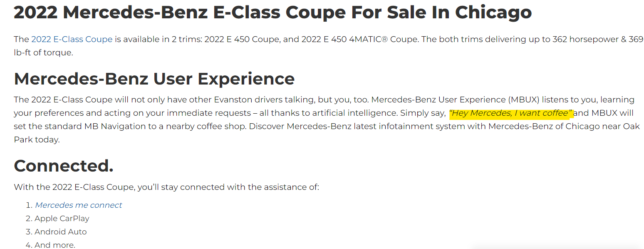Image resolution: width=644 pixels, height=249 pixels.
Task: Click the And more. list item
Action: [54, 245]
